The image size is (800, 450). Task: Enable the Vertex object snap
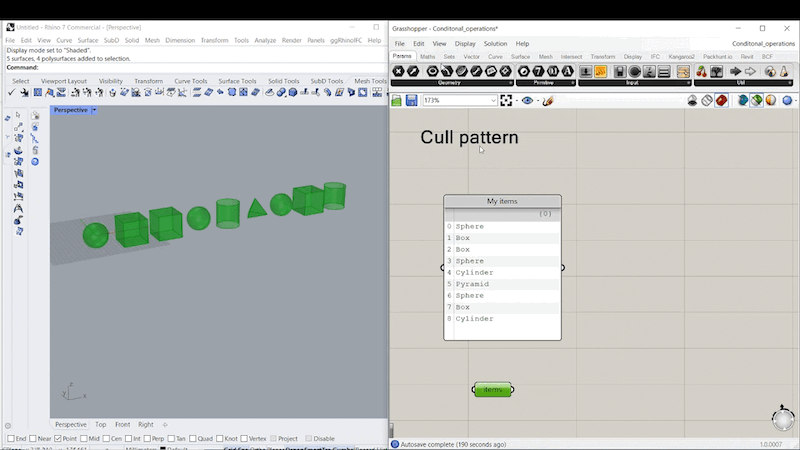coord(244,439)
